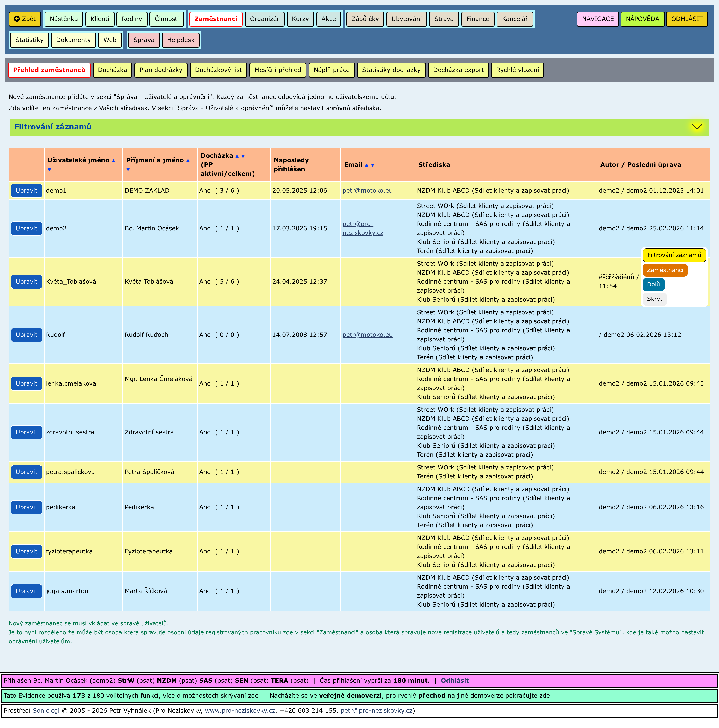The height and width of the screenshot is (728, 719).
Task: Open Docházka sub-tab
Action: (x=112, y=70)
